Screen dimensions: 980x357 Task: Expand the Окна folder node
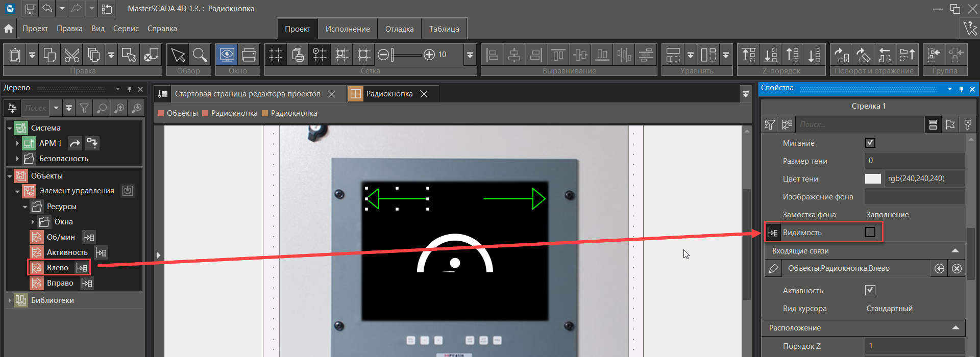(33, 222)
